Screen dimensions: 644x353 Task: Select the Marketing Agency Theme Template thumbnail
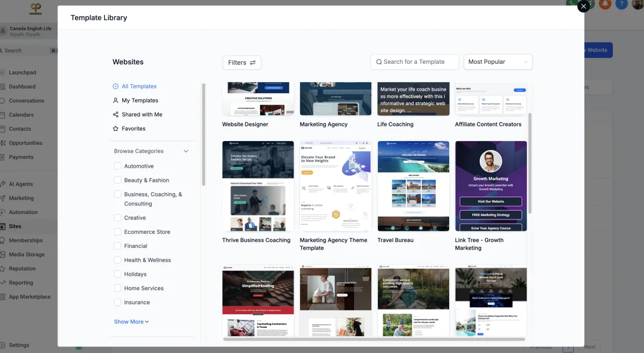click(x=335, y=186)
